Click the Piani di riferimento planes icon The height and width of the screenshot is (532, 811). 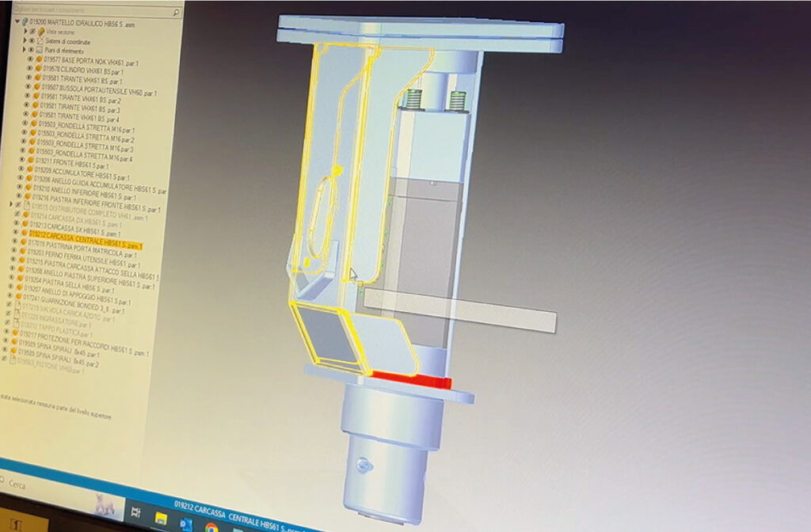(x=40, y=50)
